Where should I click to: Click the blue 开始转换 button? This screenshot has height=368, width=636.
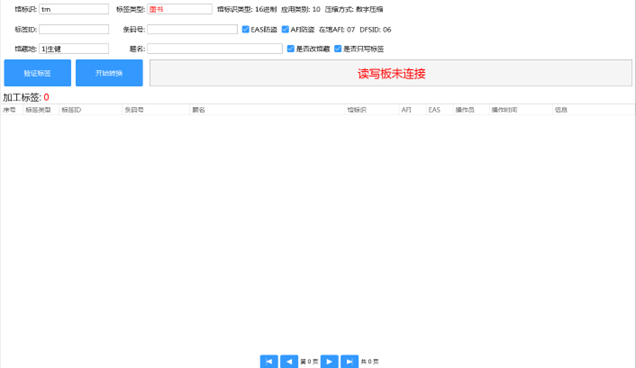[109, 73]
